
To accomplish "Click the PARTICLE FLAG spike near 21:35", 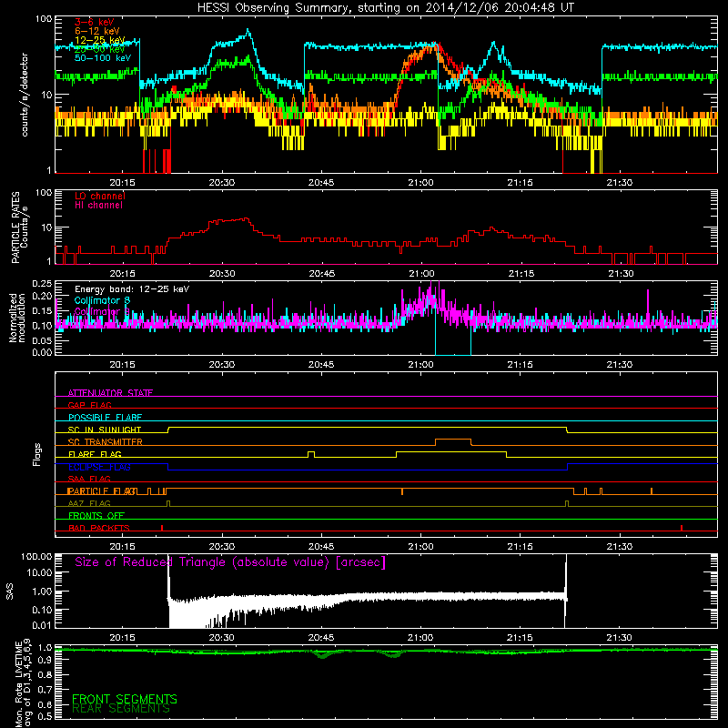I will [652, 491].
